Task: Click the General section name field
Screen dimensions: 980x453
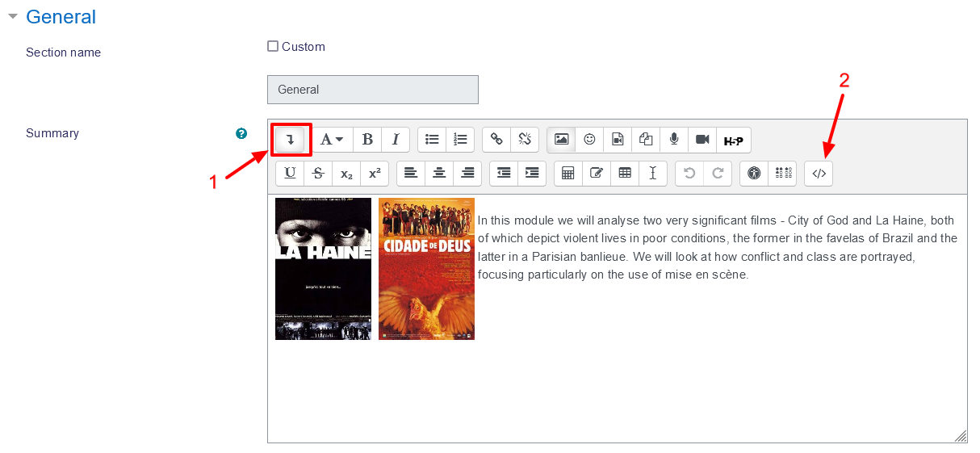Action: click(373, 90)
